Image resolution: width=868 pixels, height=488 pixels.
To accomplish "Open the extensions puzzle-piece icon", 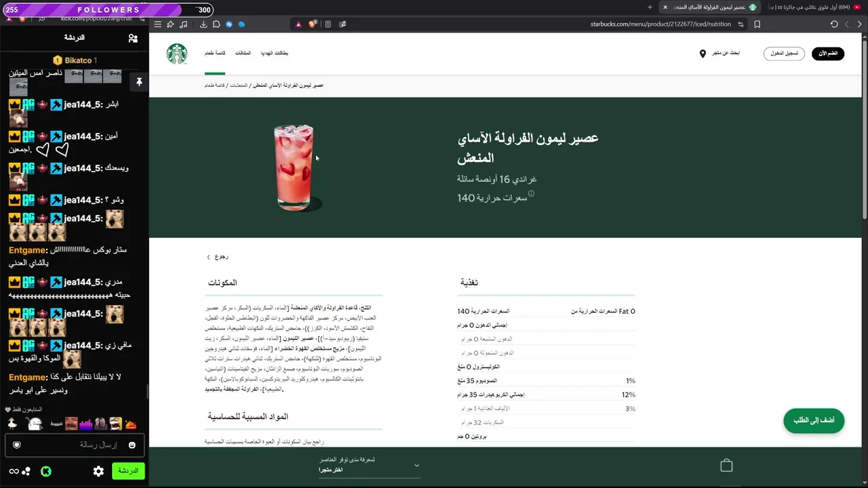I will (216, 24).
